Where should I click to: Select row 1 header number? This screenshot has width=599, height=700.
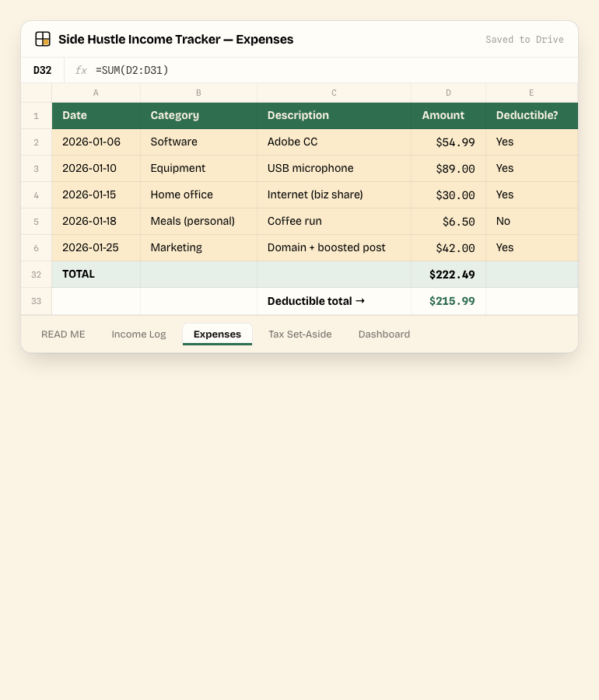tap(36, 116)
